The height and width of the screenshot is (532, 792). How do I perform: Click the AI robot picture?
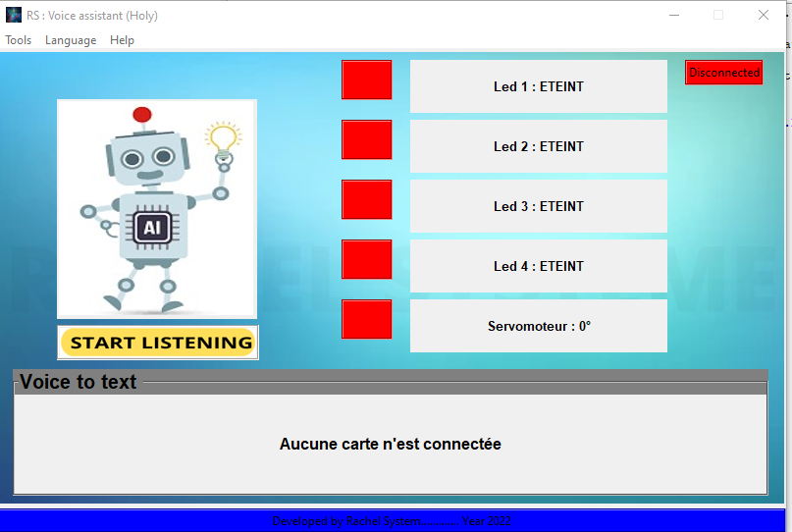(157, 209)
